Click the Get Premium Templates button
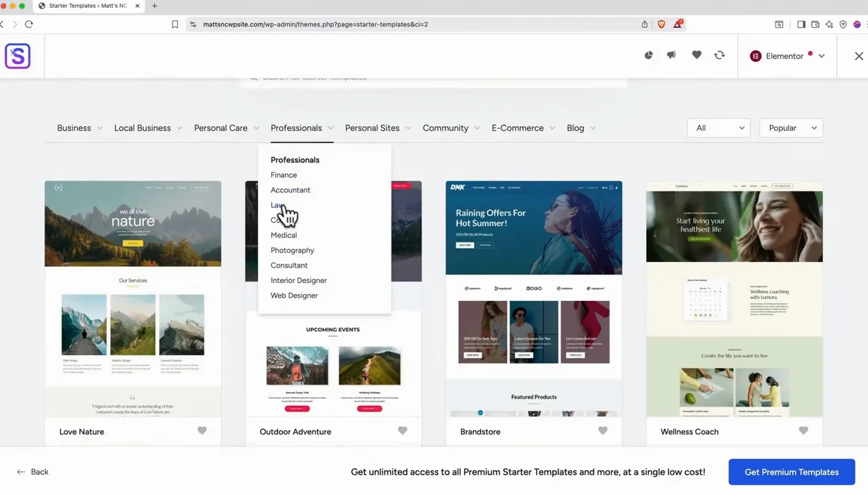This screenshot has width=868, height=495. pos(791,472)
